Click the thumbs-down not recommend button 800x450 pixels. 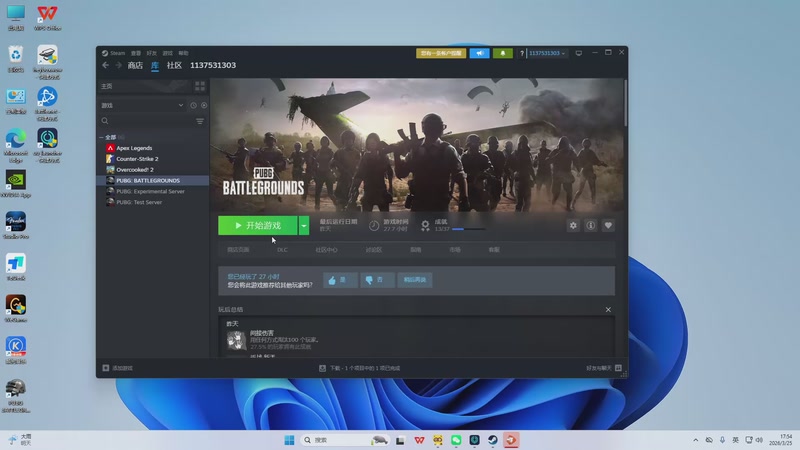pyautogui.click(x=377, y=280)
